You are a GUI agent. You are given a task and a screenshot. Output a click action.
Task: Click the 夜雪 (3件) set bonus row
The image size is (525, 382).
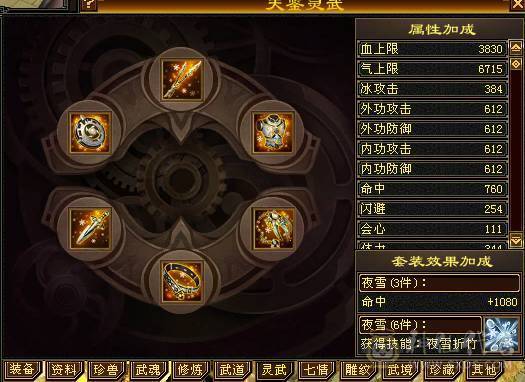(439, 283)
